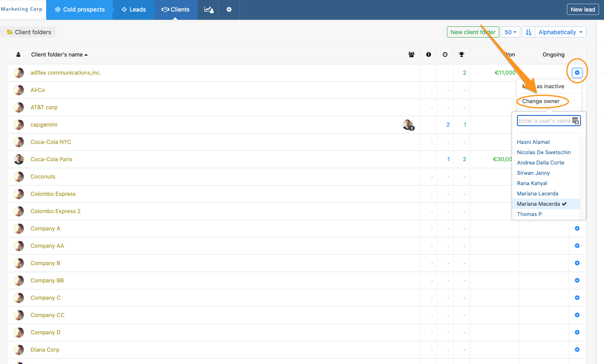Open the gear actions for Diana Corp row

pos(577,350)
